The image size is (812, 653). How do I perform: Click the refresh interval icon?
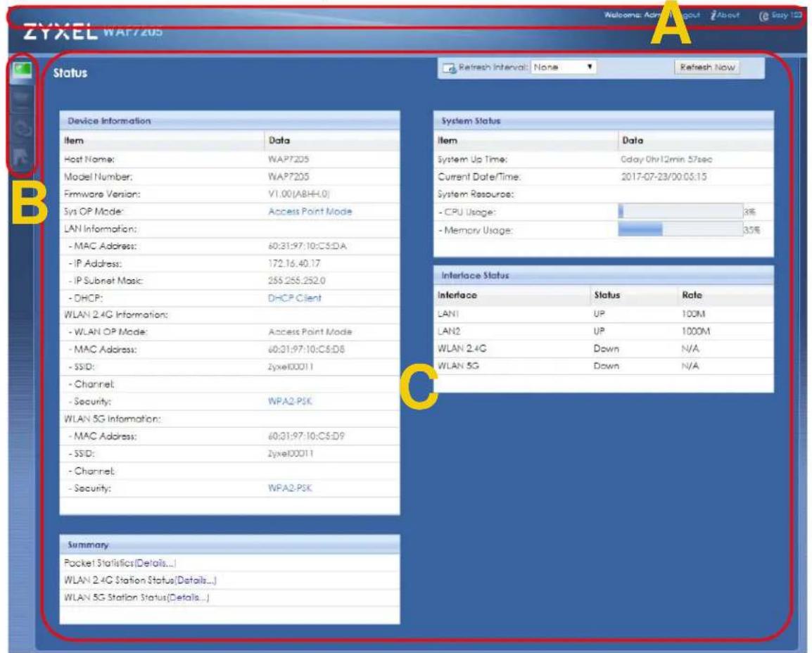[450, 68]
